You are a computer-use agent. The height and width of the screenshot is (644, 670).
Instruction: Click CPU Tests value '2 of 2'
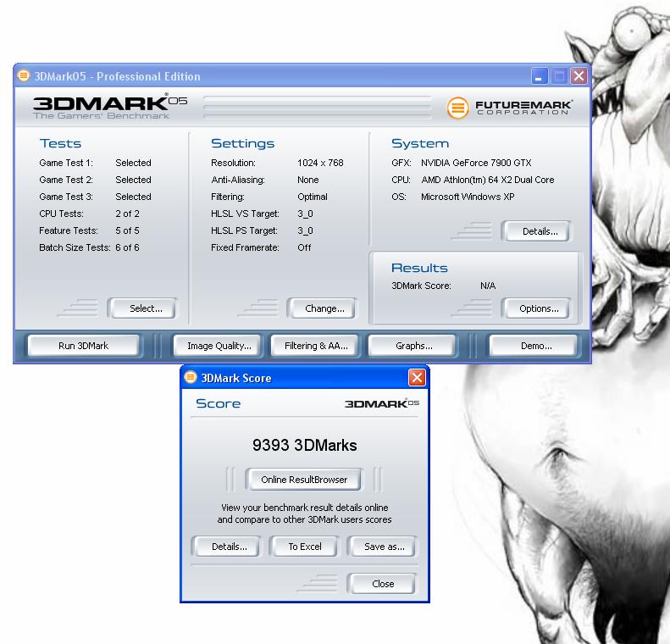tap(127, 214)
